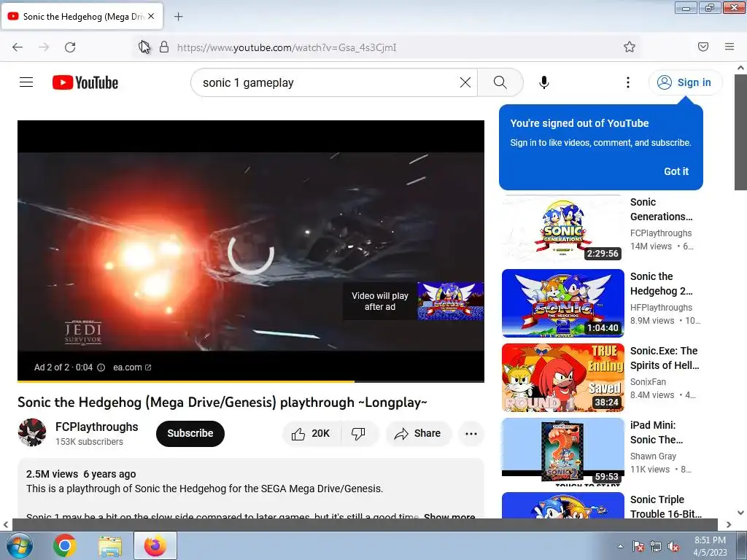
Task: Expand description with Show more
Action: [x=449, y=516]
